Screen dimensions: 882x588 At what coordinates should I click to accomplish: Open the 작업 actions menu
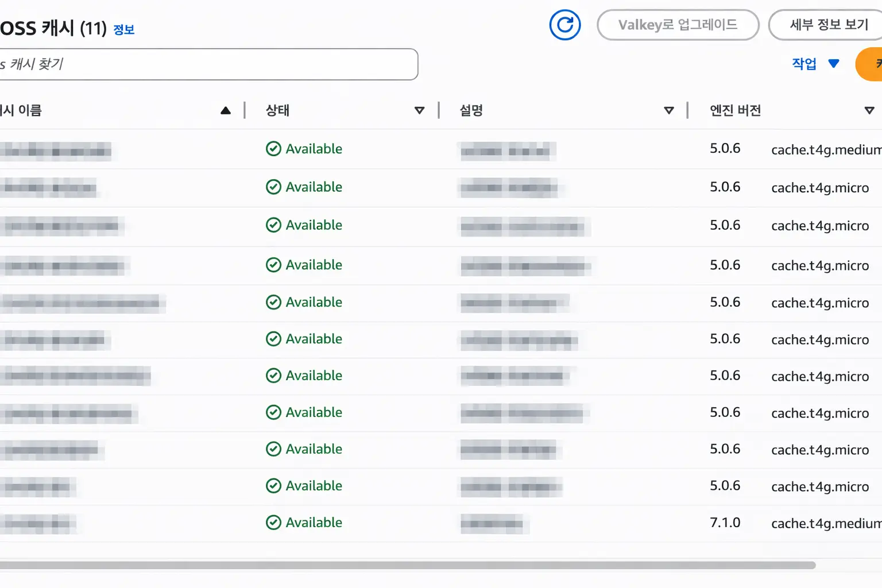[x=814, y=64]
